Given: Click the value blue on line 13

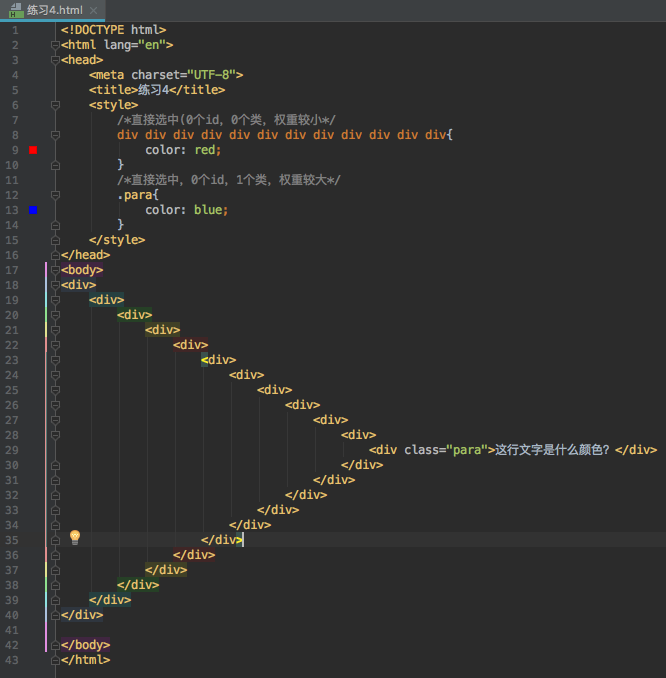Looking at the screenshot, I should [208, 210].
